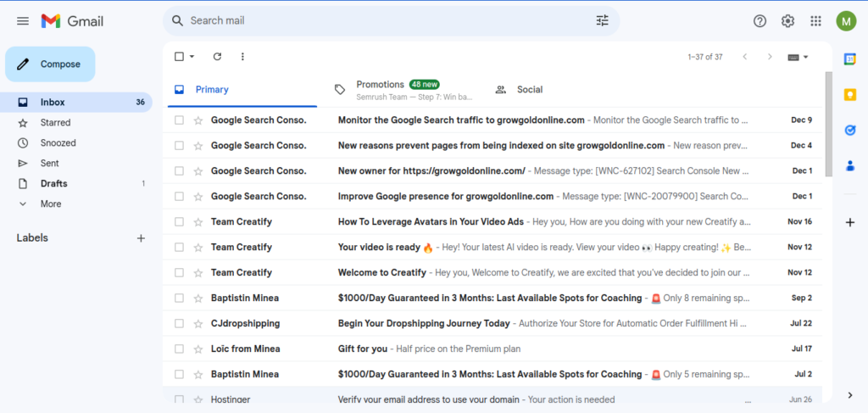Viewport: 868px width, 413px height.
Task: Open the Google apps grid
Action: click(815, 21)
